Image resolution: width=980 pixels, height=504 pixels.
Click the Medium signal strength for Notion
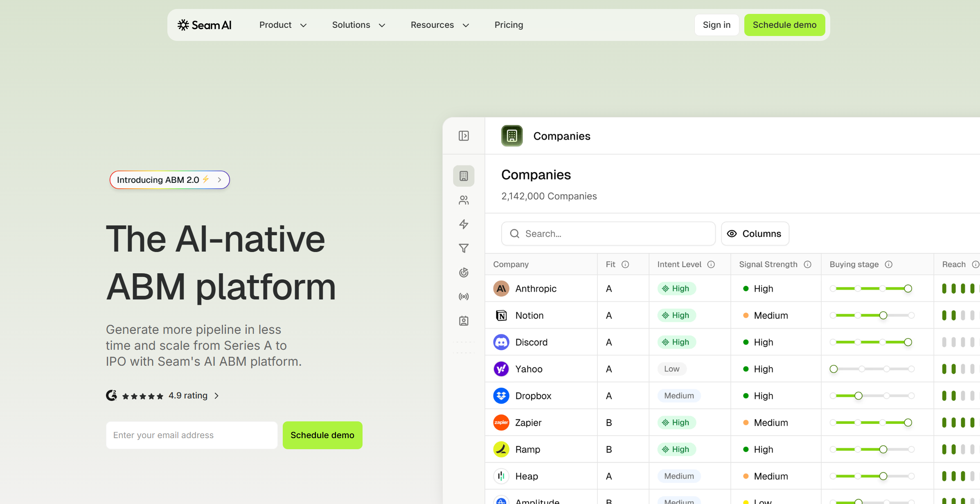click(765, 315)
